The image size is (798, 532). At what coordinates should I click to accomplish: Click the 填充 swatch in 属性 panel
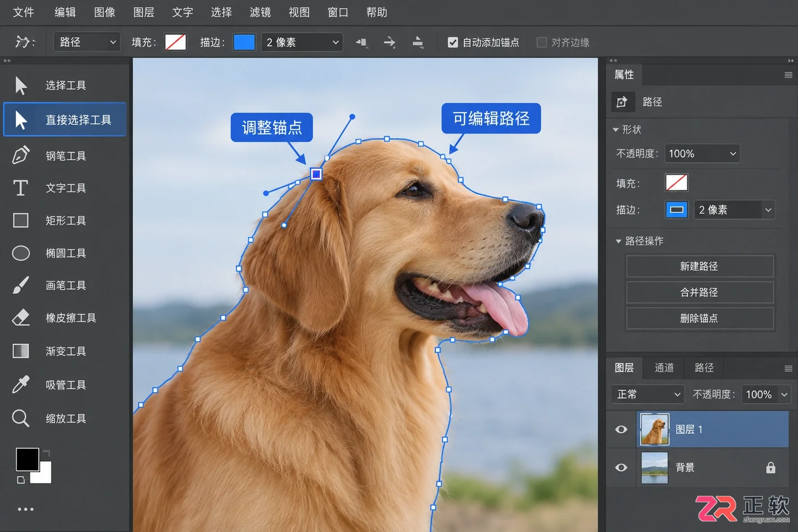click(677, 182)
